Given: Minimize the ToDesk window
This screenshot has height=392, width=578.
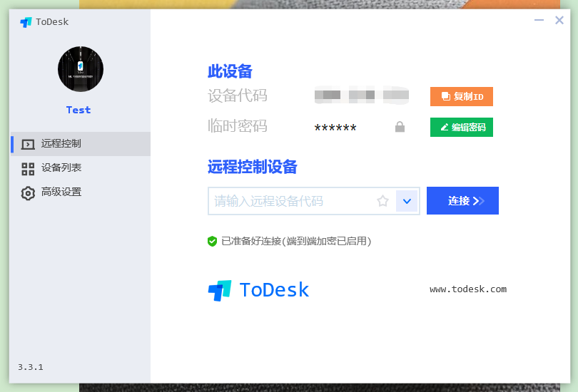Looking at the screenshot, I should pyautogui.click(x=539, y=20).
